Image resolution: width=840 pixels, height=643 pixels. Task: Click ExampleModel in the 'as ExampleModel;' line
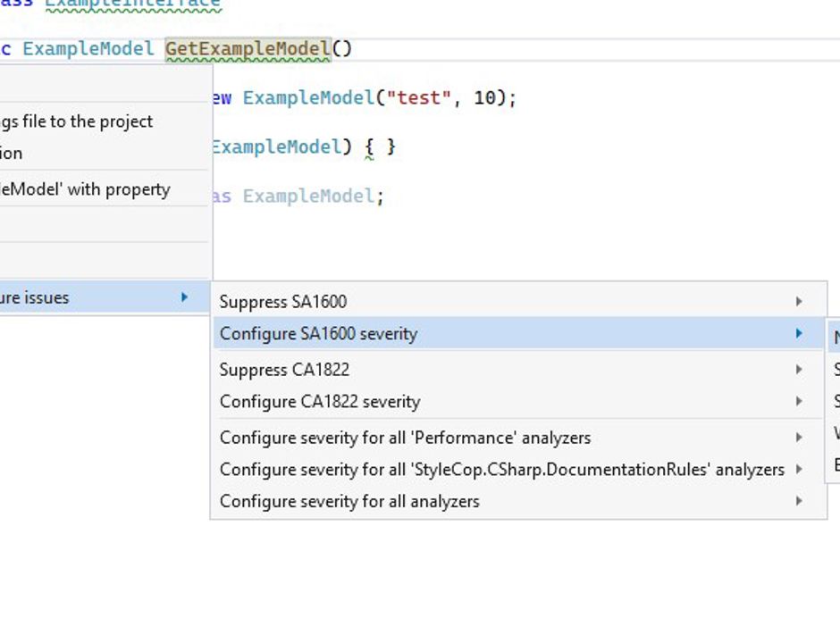point(308,196)
